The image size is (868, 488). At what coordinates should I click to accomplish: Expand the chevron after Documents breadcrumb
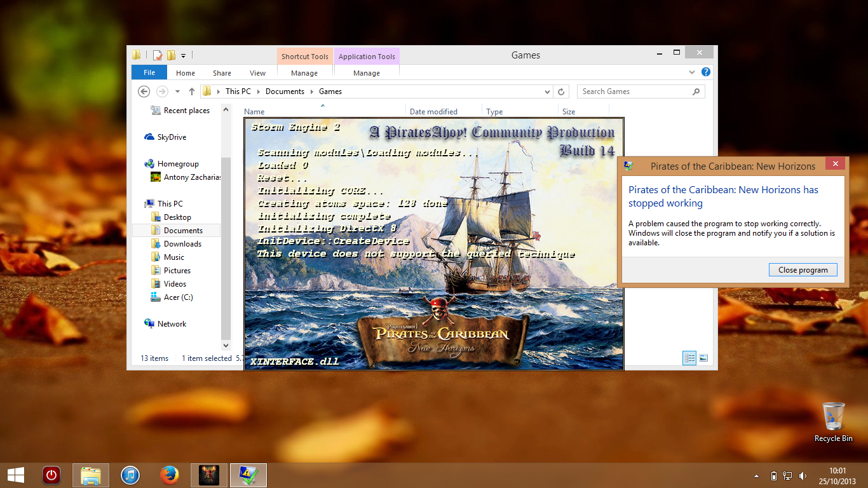pyautogui.click(x=311, y=91)
